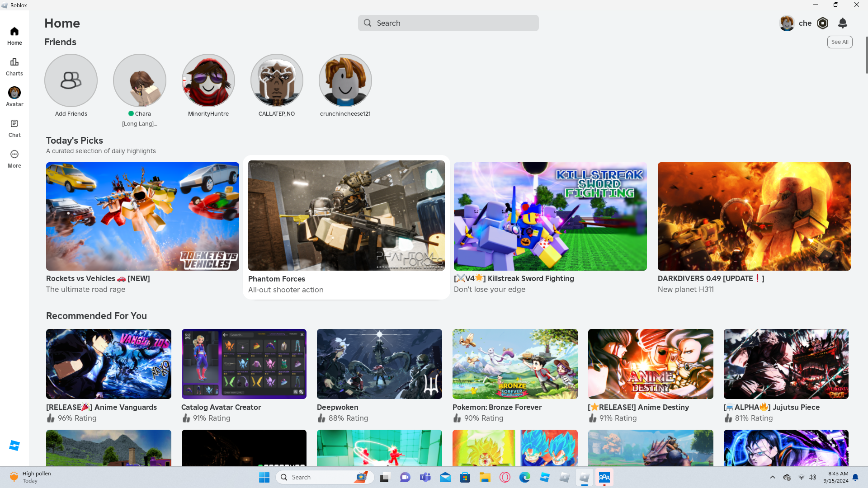Open the purple Chat camera taskbar icon
This screenshot has height=488, width=868.
[x=405, y=477]
